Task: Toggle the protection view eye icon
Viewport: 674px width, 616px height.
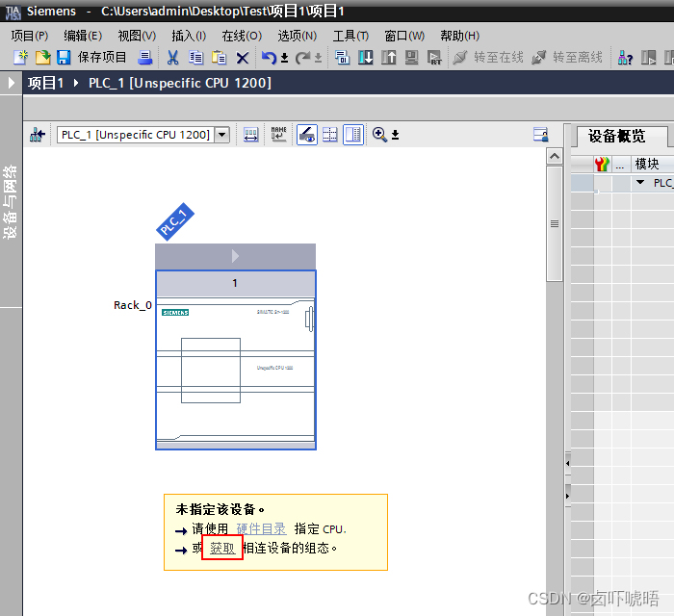Action: coord(307,135)
